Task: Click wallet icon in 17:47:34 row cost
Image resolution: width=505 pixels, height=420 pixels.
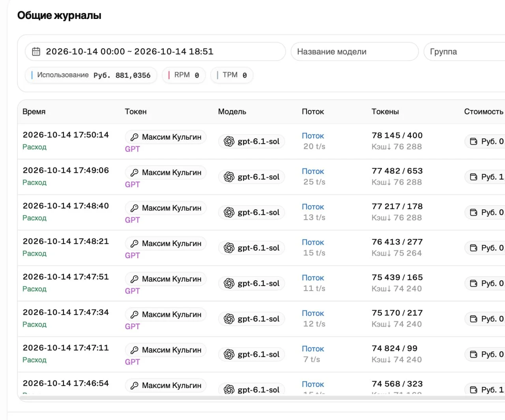Action: pos(473,319)
